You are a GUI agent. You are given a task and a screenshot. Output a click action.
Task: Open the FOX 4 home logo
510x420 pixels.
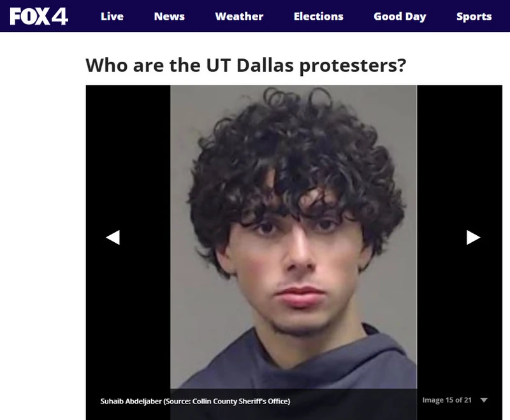[39, 17]
